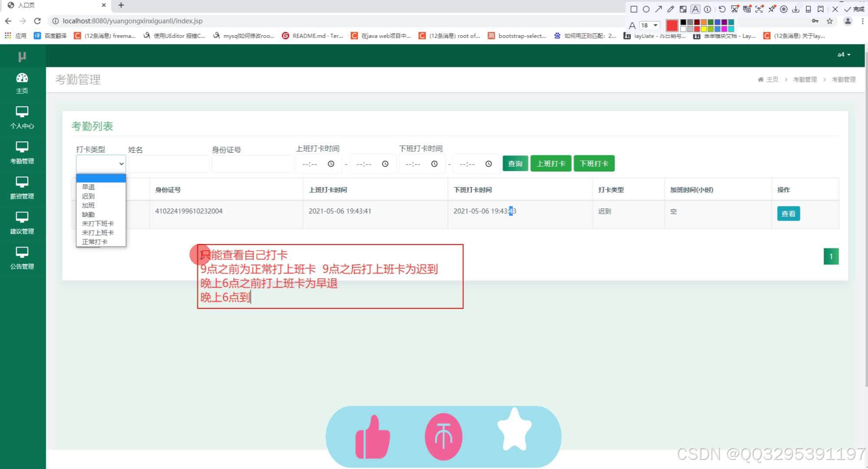Open the browser profile avatar
Viewport: 868px width, 469px height.
coord(848,21)
